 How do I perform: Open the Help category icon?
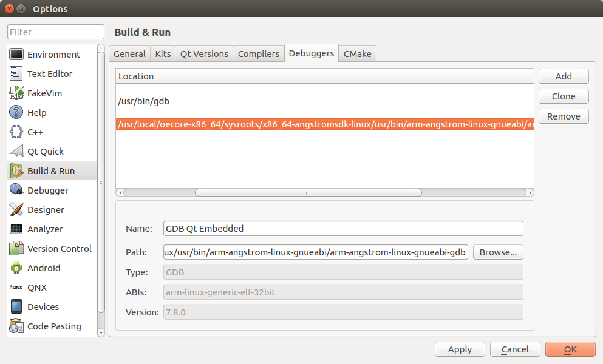(x=16, y=113)
